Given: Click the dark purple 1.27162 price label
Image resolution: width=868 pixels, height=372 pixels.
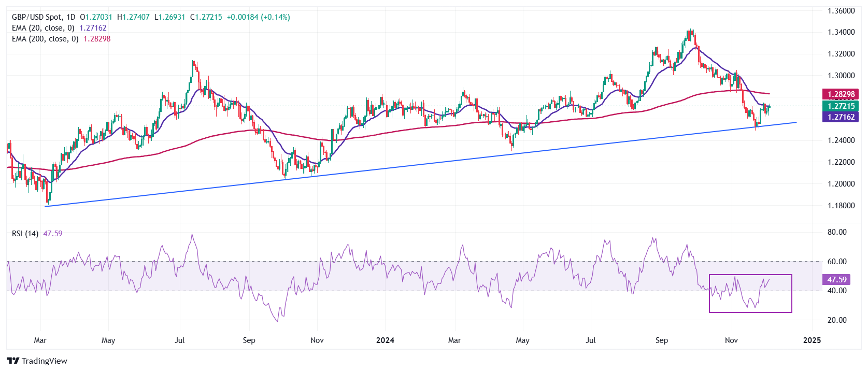Looking at the screenshot, I should coord(841,117).
